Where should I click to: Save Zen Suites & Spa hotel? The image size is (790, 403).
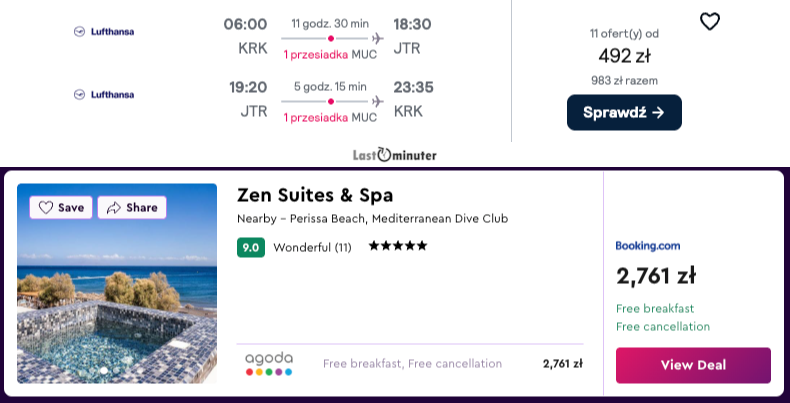tap(61, 208)
